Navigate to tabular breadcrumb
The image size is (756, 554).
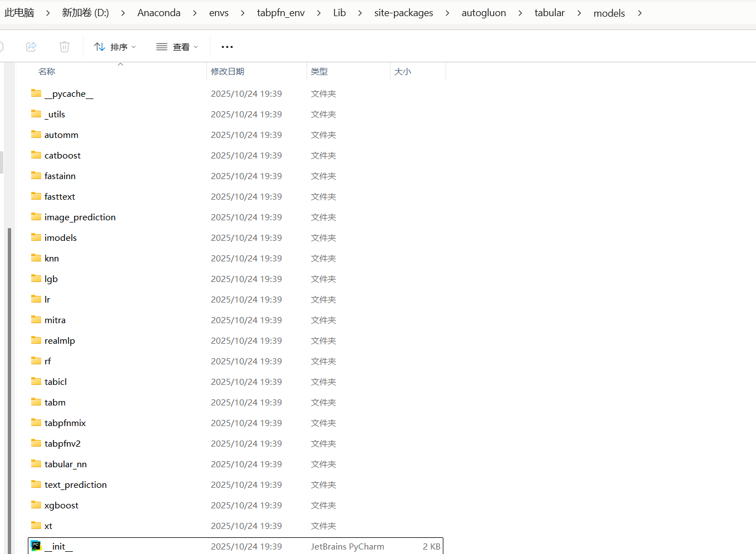pos(549,13)
